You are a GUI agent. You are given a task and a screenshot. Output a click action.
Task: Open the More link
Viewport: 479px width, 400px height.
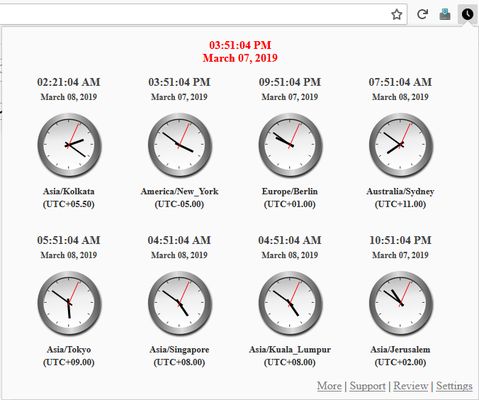click(x=329, y=386)
